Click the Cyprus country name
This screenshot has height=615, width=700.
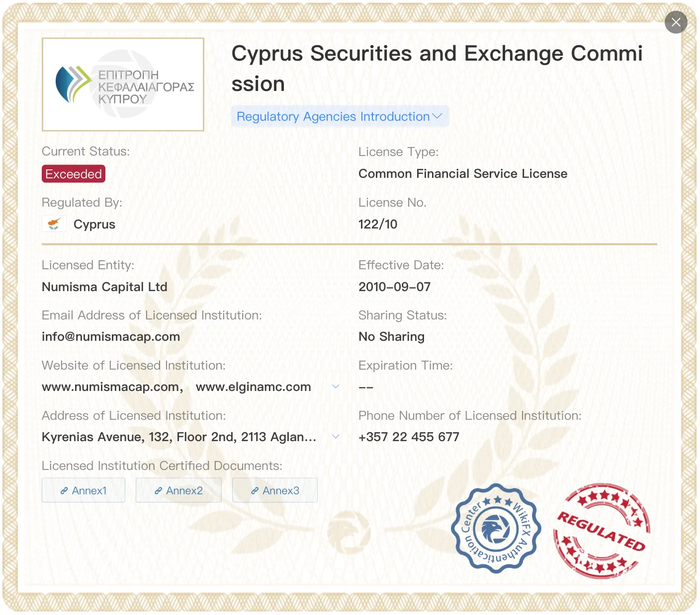94,225
